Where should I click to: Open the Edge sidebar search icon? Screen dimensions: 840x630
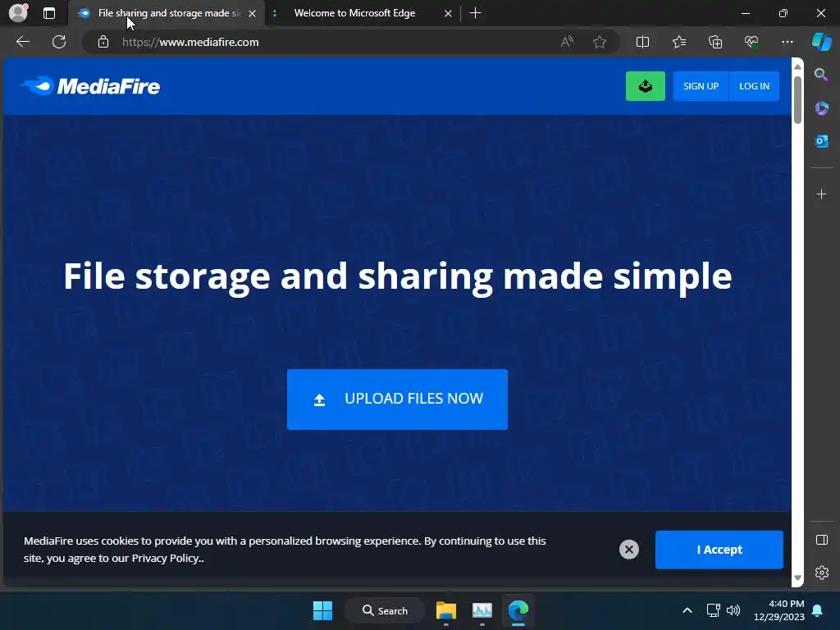pyautogui.click(x=821, y=75)
